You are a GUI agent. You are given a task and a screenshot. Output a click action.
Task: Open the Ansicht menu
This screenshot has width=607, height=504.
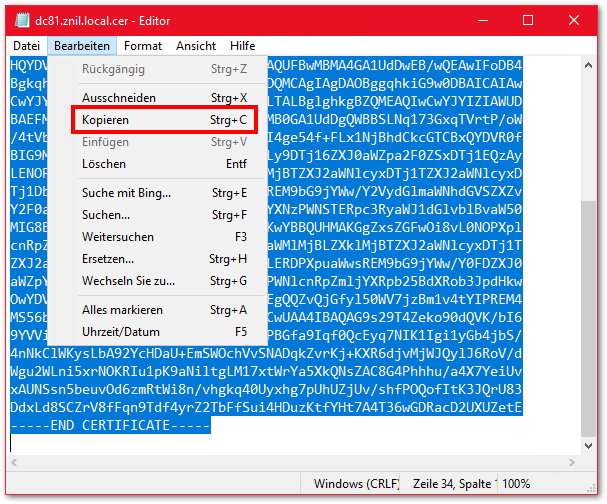(x=196, y=46)
